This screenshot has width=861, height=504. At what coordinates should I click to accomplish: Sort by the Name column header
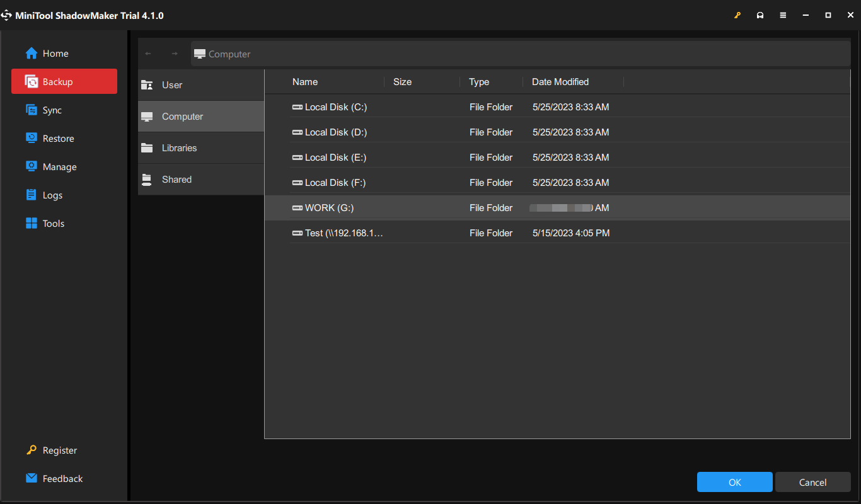(x=305, y=82)
